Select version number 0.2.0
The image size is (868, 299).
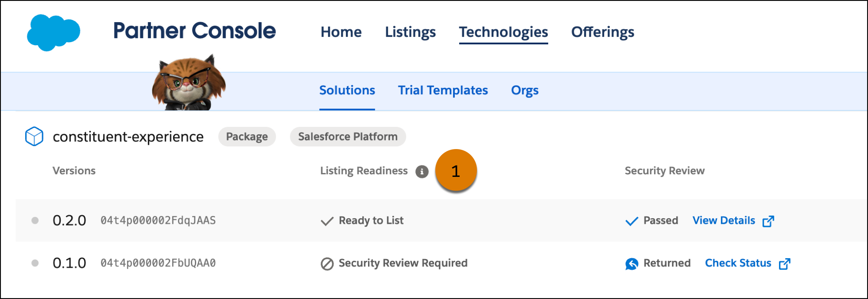(69, 221)
